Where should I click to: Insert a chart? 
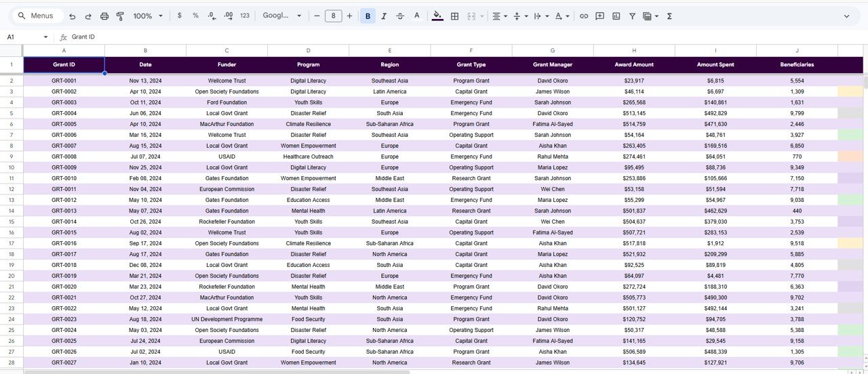coord(616,16)
